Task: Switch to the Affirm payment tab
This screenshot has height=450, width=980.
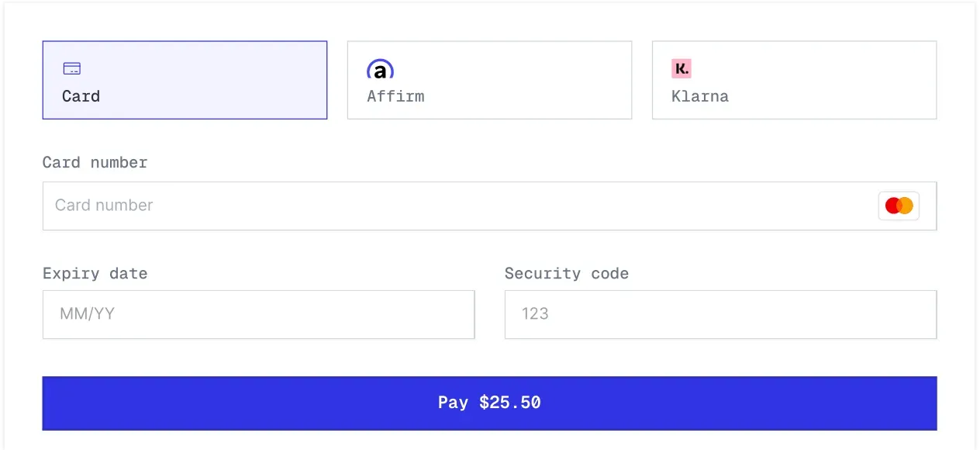Action: coord(489,79)
